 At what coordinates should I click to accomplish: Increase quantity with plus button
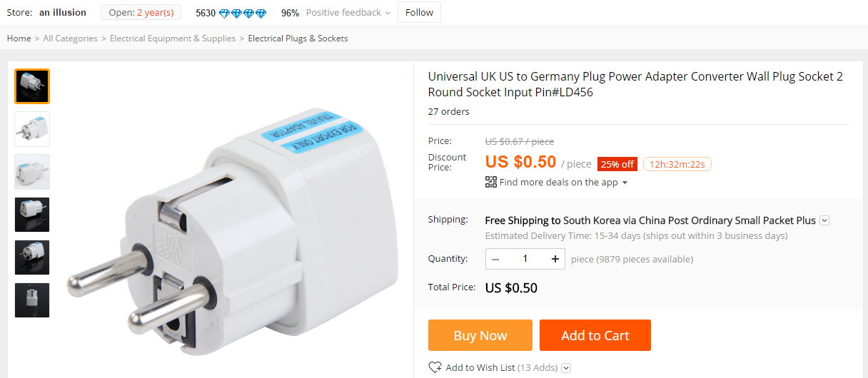click(x=555, y=259)
